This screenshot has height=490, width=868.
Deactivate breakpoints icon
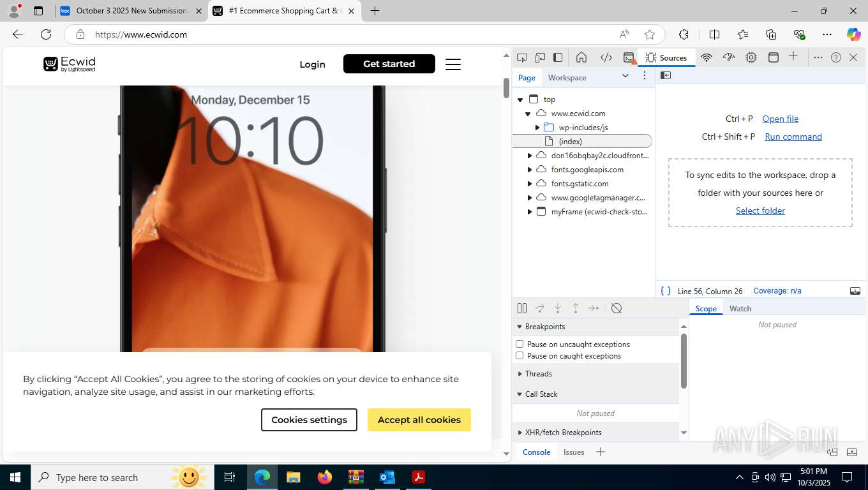pos(617,308)
